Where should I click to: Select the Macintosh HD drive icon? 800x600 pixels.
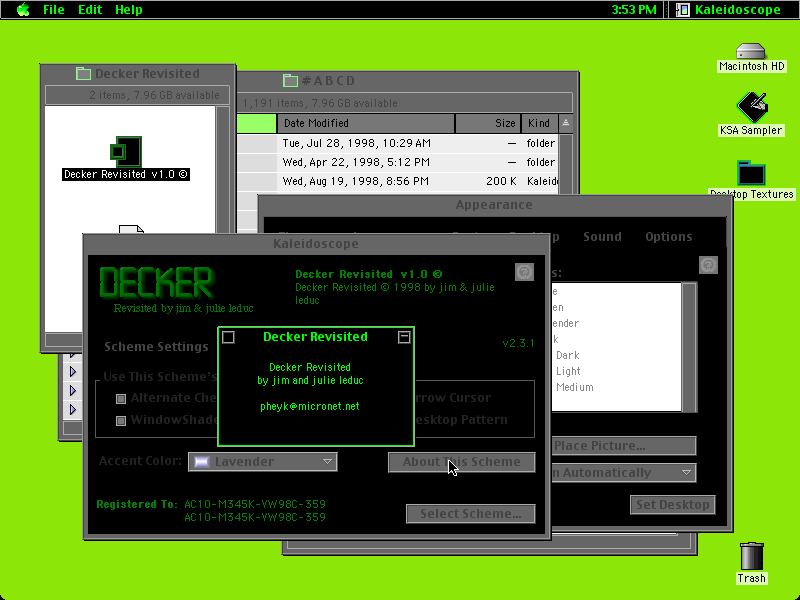point(751,51)
